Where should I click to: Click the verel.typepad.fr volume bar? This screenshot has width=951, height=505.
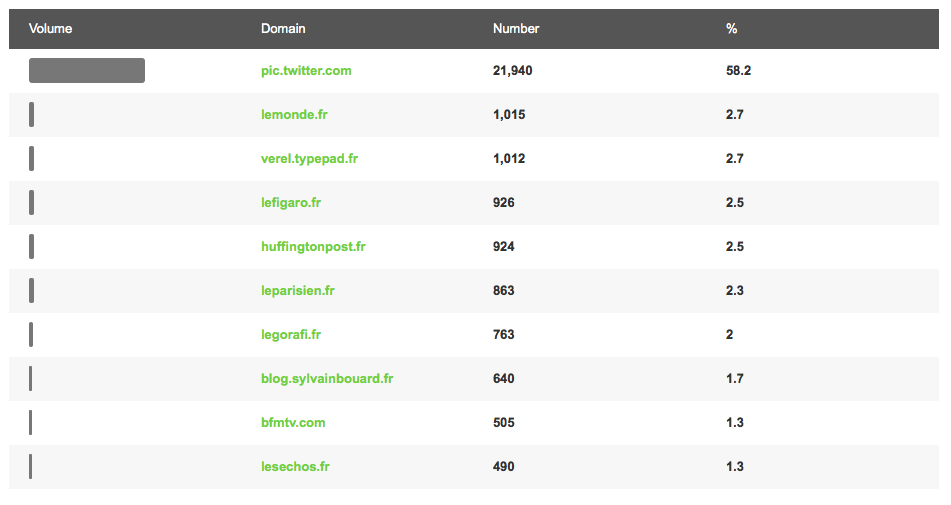(32, 159)
